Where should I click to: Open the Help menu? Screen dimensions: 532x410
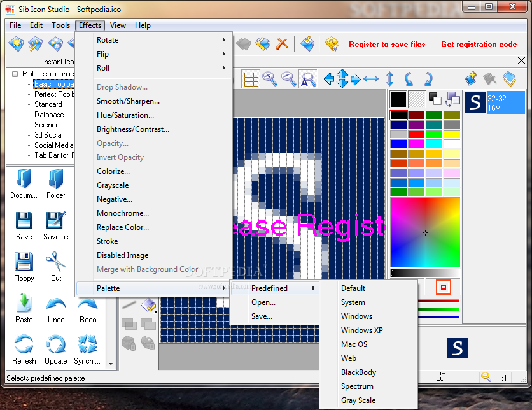(143, 25)
